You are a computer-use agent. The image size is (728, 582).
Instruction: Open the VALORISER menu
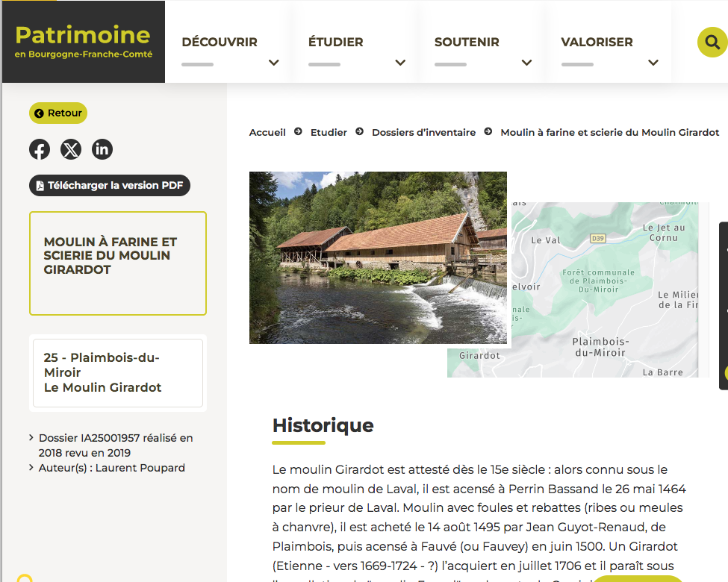coord(597,43)
